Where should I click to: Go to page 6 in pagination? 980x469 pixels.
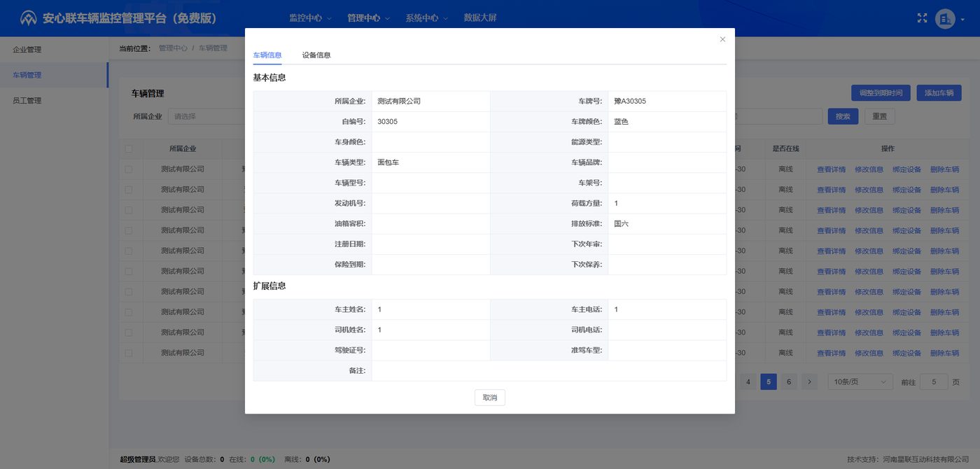click(789, 381)
